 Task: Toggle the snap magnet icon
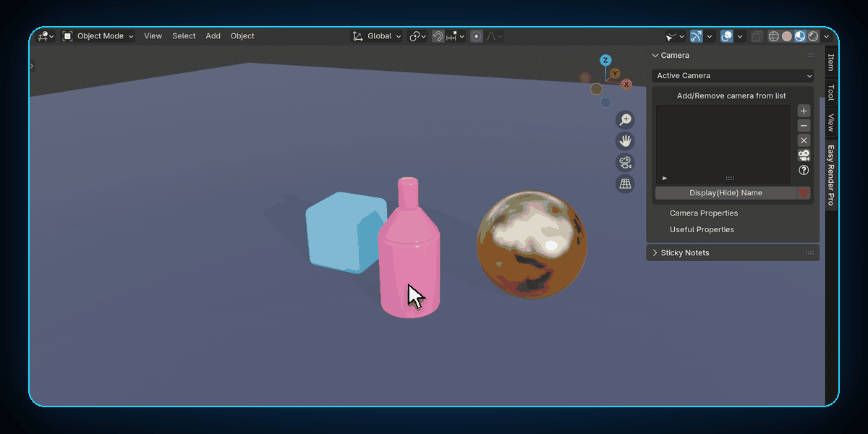pyautogui.click(x=438, y=35)
